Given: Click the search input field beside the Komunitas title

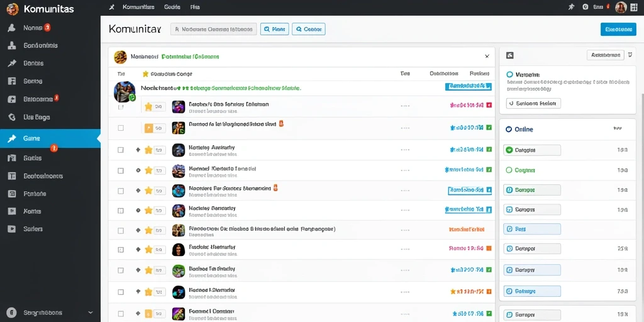Looking at the screenshot, I should pos(214,29).
